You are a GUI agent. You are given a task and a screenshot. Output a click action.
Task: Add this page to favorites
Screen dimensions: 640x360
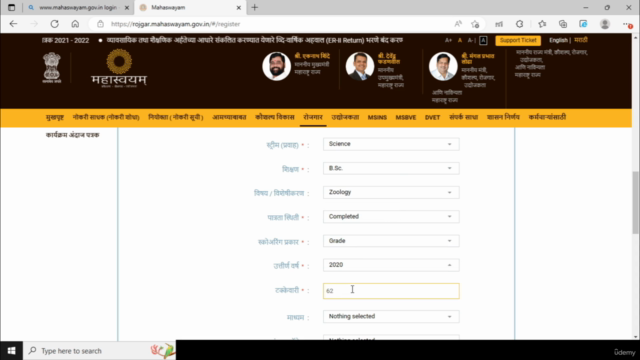(475, 24)
